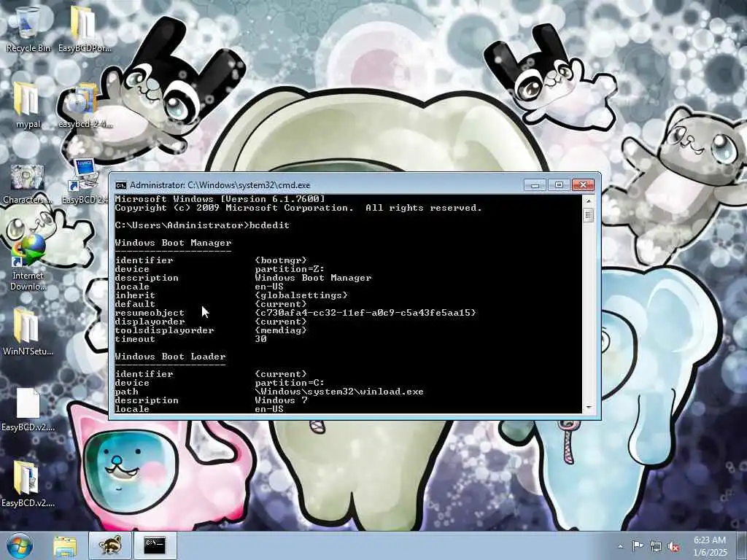Select the EasyBCD.v2 zipped folder icon
747x560 pixels.
pos(28,483)
